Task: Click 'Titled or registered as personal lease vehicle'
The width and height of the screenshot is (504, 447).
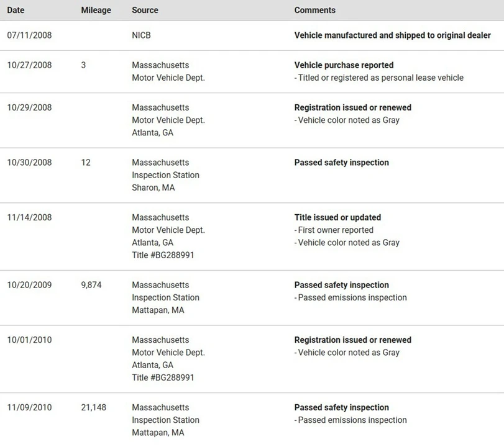Action: 380,78
